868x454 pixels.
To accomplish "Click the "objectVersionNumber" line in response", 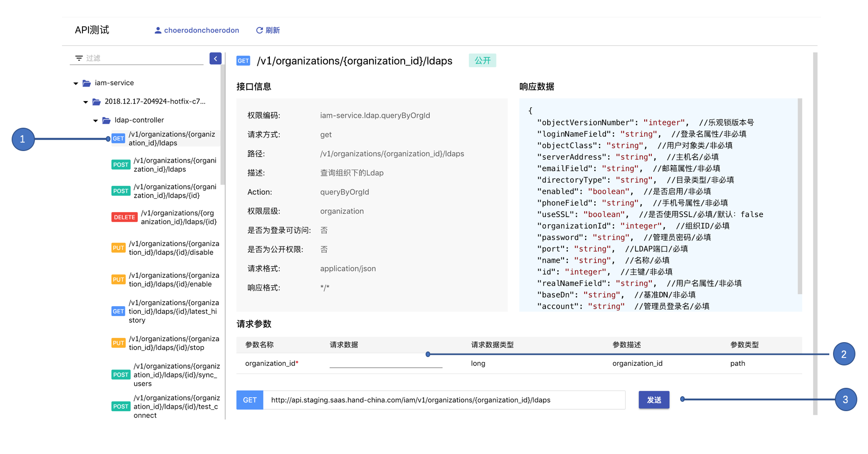I will coord(645,123).
